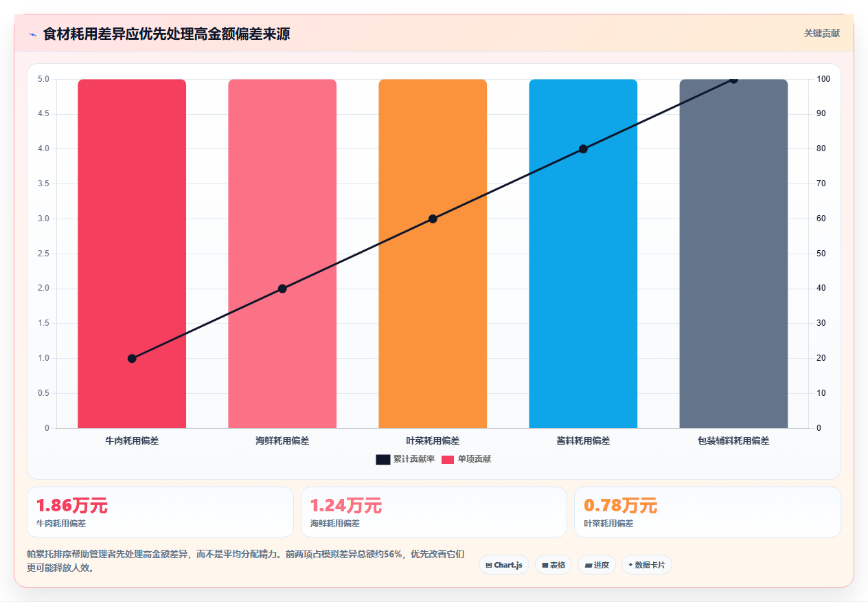Image resolution: width=868 pixels, height=602 pixels.
Task: Click the cumulative line point at 100%
Action: point(733,79)
